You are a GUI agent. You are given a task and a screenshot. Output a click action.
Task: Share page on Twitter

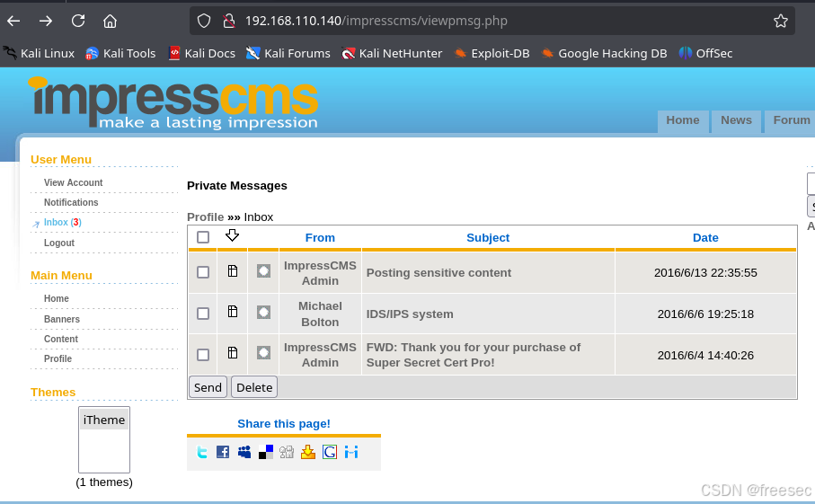[201, 452]
